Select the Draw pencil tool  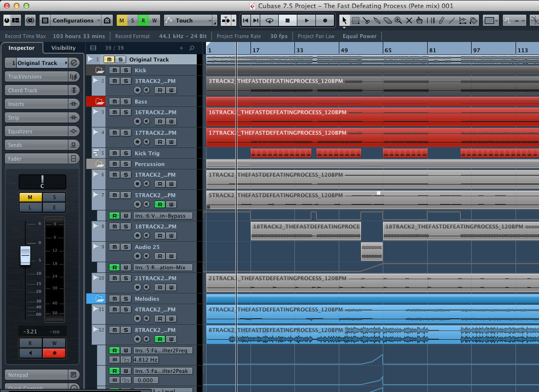pos(441,21)
